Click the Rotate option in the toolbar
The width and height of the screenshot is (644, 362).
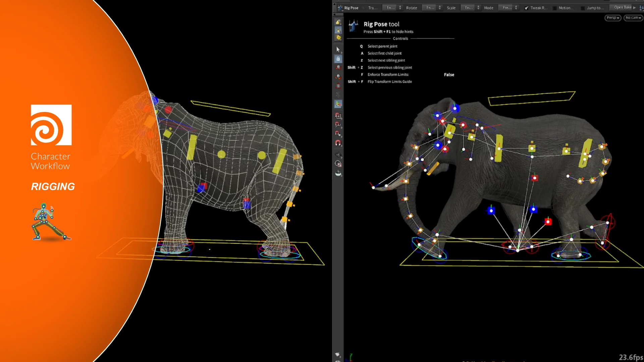tap(412, 8)
